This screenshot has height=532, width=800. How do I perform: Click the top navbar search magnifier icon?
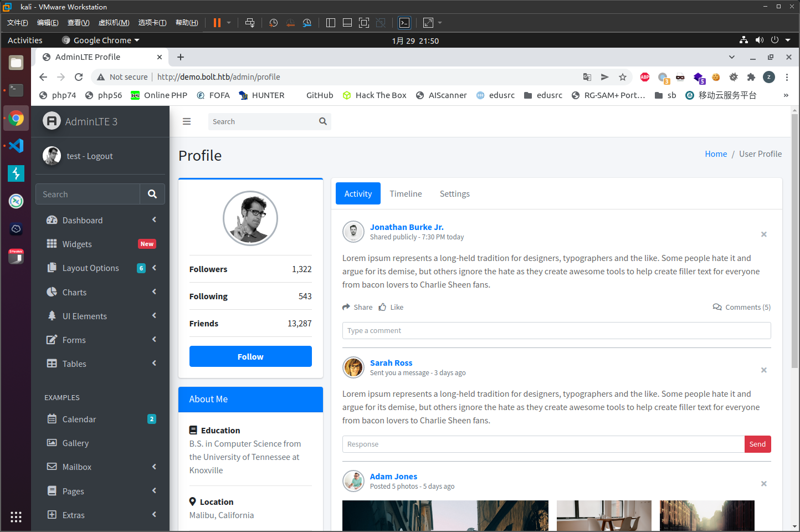tap(323, 121)
